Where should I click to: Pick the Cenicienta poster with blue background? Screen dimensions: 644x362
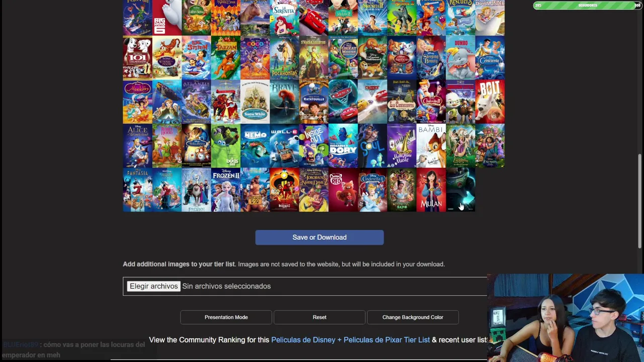tap(490, 58)
